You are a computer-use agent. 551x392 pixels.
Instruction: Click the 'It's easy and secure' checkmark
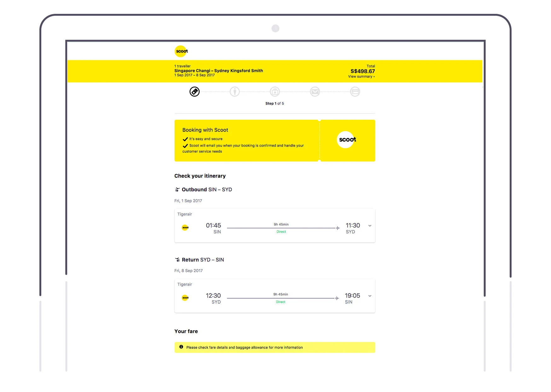185,139
